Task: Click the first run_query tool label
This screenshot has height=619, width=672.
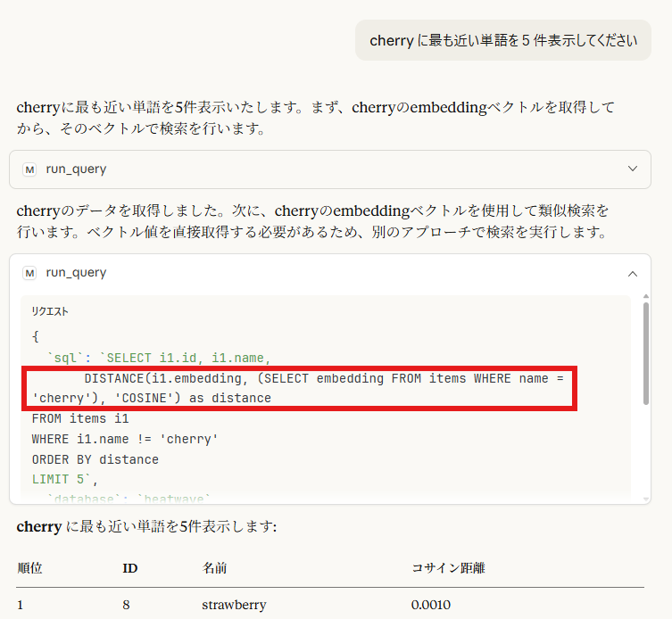Action: click(76, 169)
